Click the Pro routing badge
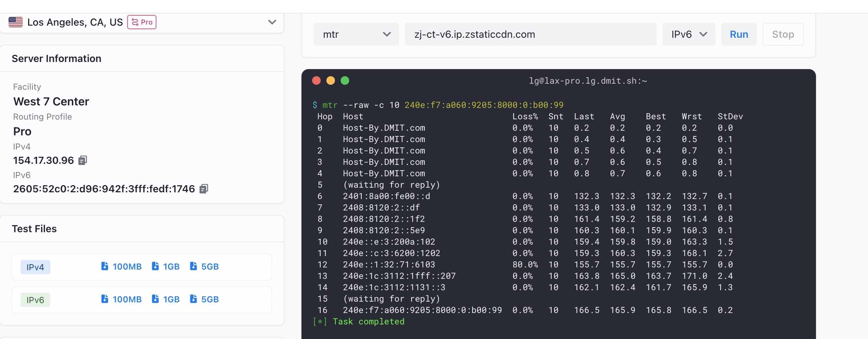 (x=142, y=22)
